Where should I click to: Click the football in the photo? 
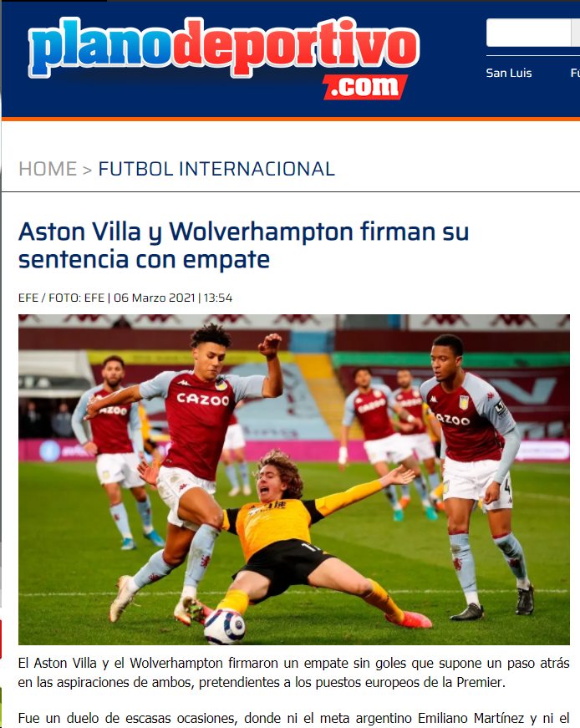(225, 626)
